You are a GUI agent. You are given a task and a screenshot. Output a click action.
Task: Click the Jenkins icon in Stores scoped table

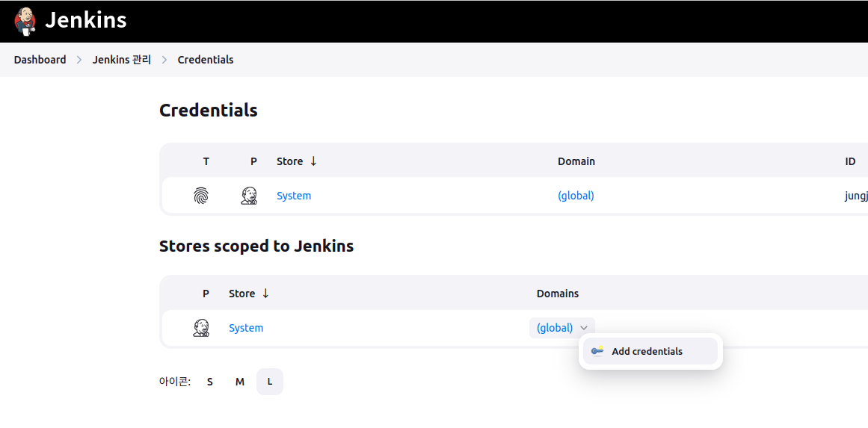pyautogui.click(x=201, y=328)
